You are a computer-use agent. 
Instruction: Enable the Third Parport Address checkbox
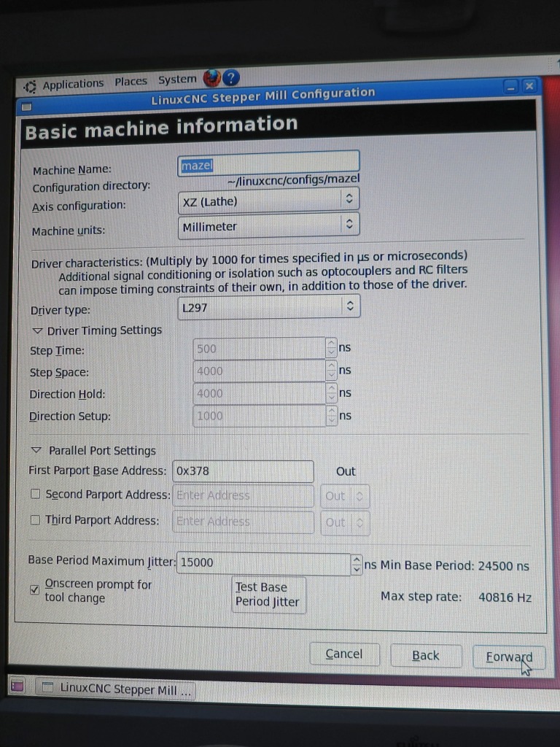35,520
